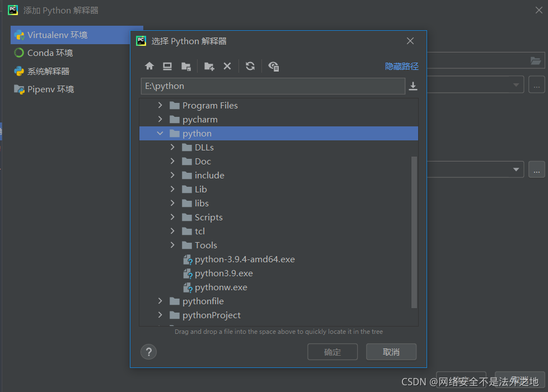Viewport: 548px width, 392px height.
Task: Click the home directory icon in the toolbar
Action: click(149, 66)
